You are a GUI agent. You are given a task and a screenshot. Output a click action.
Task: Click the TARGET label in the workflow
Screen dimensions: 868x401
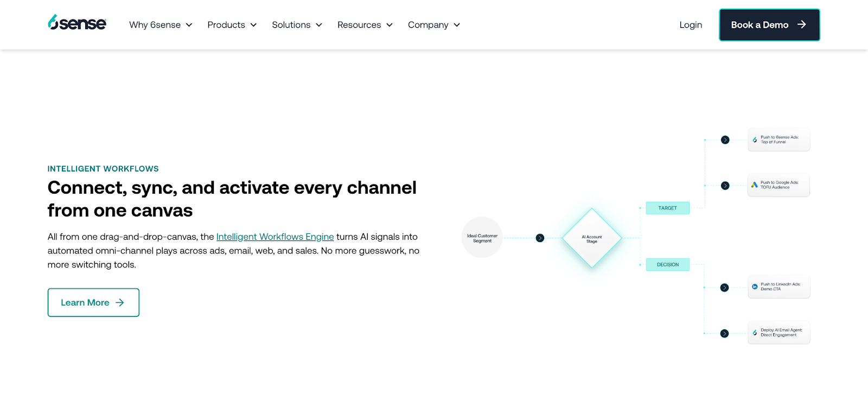(668, 208)
